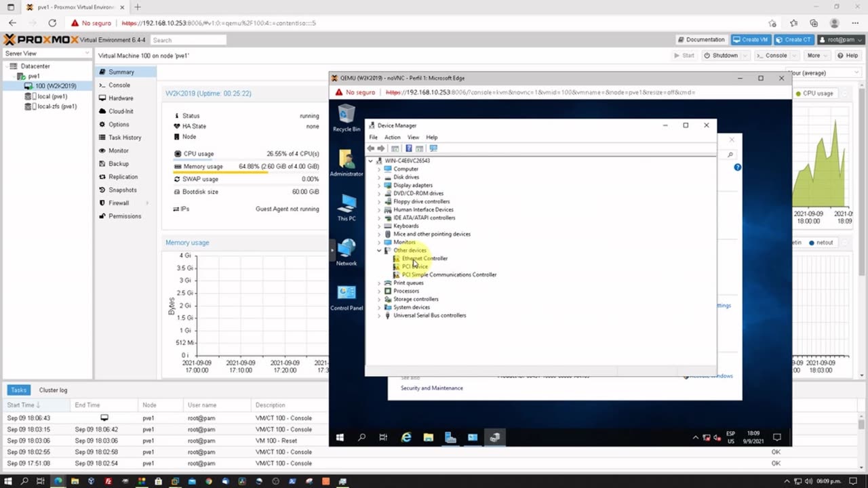
Task: Select VM 100 (W2K2019) in server tree
Action: pos(56,86)
